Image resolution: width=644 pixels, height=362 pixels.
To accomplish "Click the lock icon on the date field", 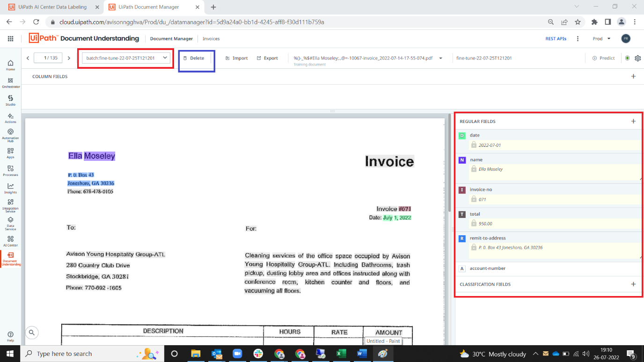I will click(474, 145).
